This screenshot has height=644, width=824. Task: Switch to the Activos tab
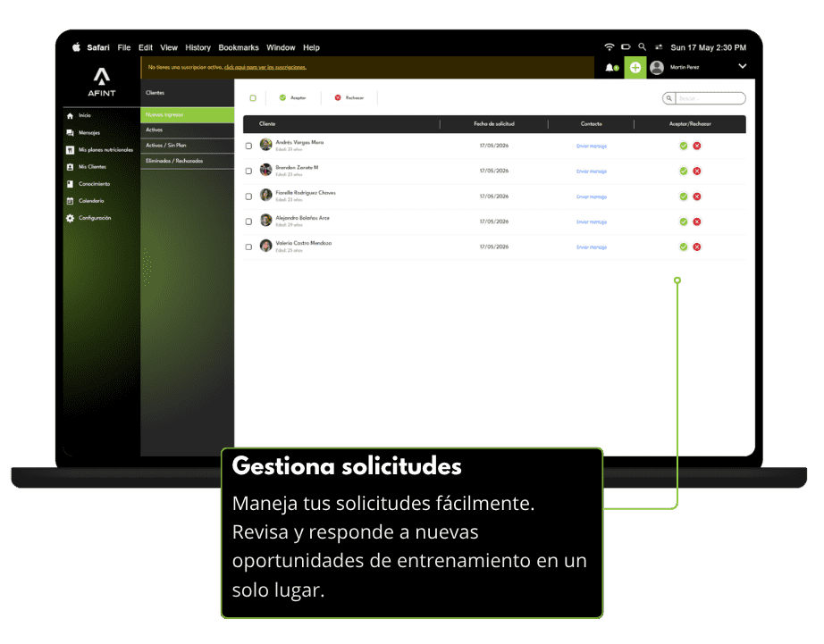point(187,130)
